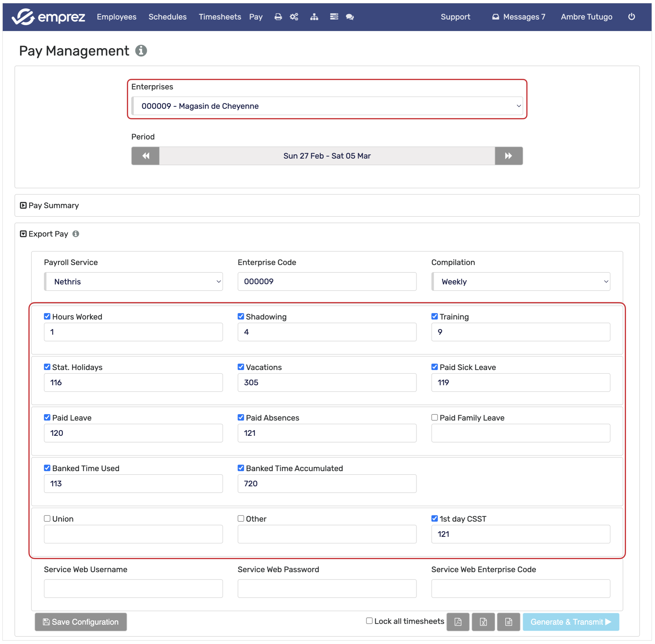Screen dimensions: 655x644
Task: Open the Employees menu
Action: click(116, 17)
